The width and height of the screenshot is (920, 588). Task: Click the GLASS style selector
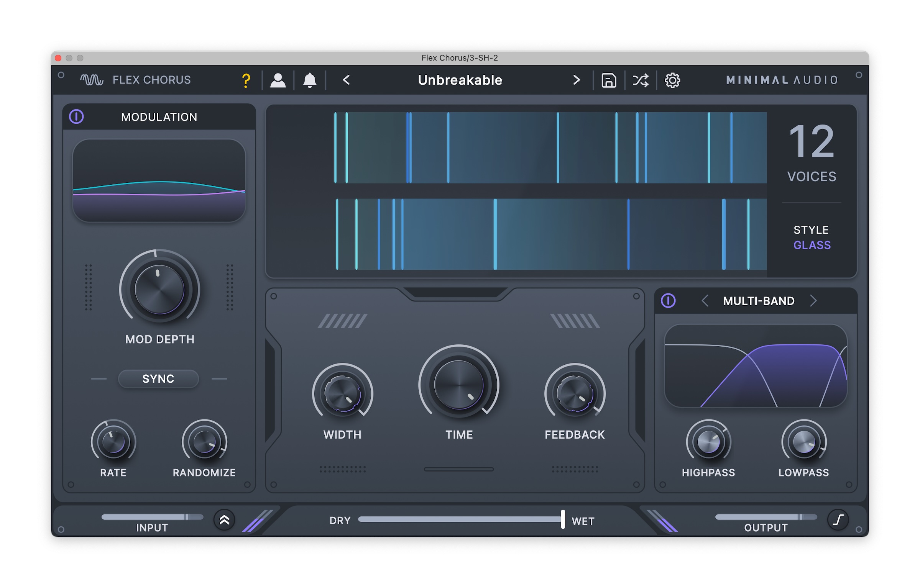812,245
